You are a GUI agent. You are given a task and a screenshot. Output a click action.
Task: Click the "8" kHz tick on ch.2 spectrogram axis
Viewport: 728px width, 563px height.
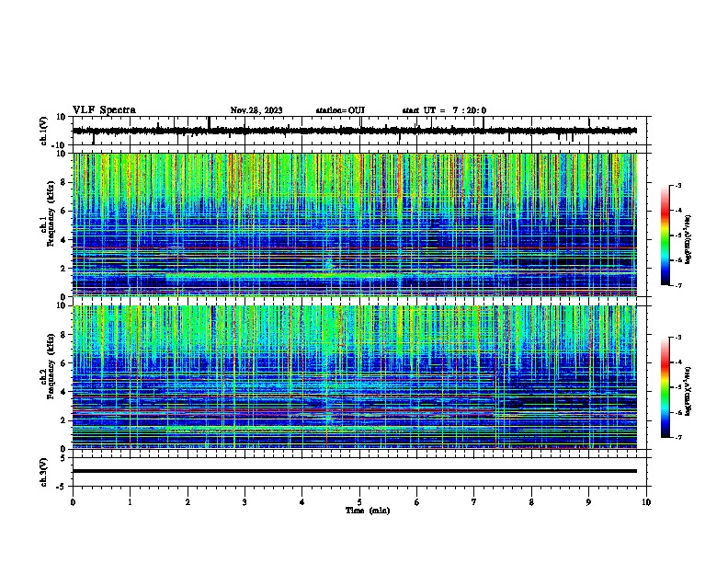[63, 335]
